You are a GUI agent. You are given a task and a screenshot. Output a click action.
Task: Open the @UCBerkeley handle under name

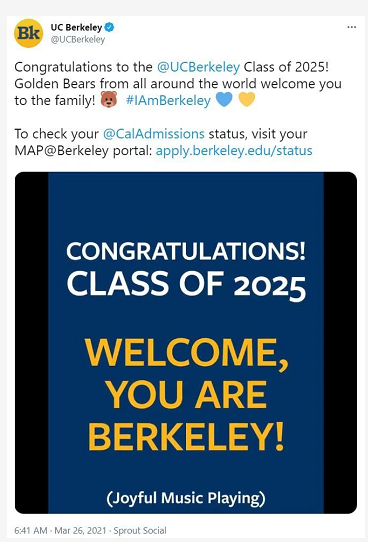pos(78,39)
